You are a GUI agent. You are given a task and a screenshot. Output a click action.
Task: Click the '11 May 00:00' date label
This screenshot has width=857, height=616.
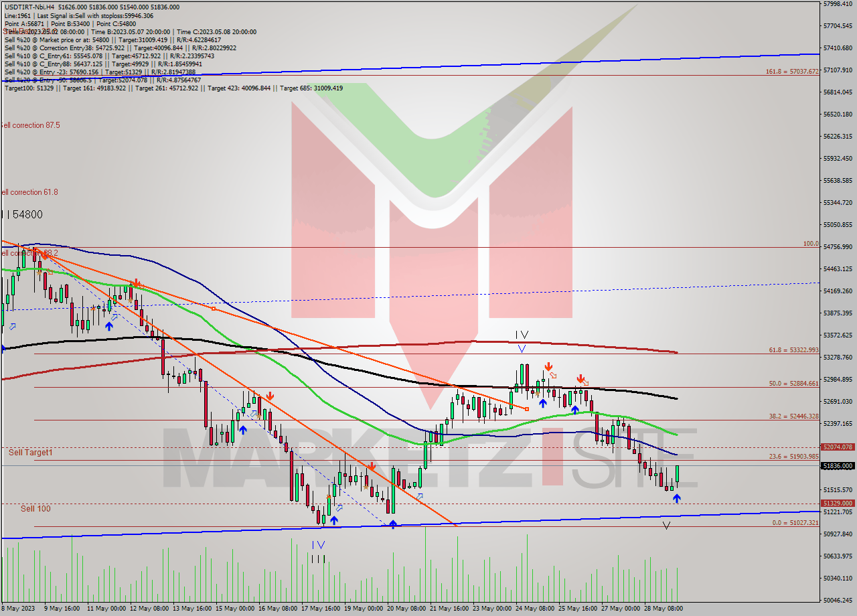click(x=105, y=609)
